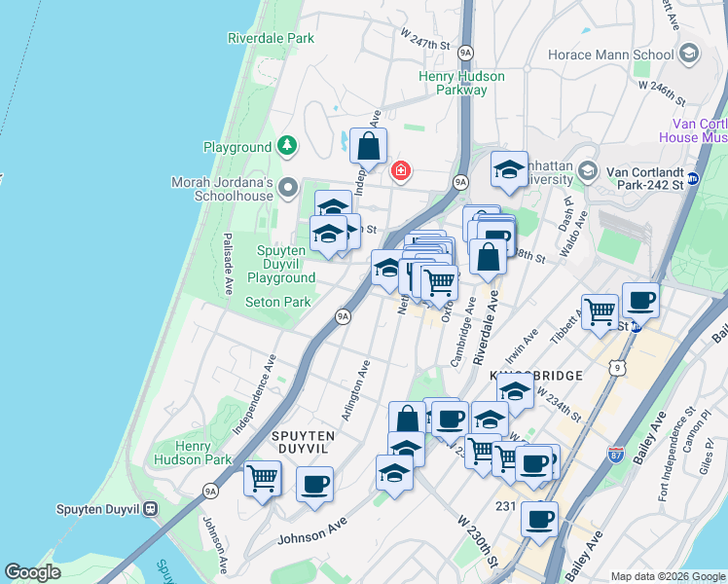728x584 pixels.
Task: Click the W 246th St street label
Action: pos(662,92)
